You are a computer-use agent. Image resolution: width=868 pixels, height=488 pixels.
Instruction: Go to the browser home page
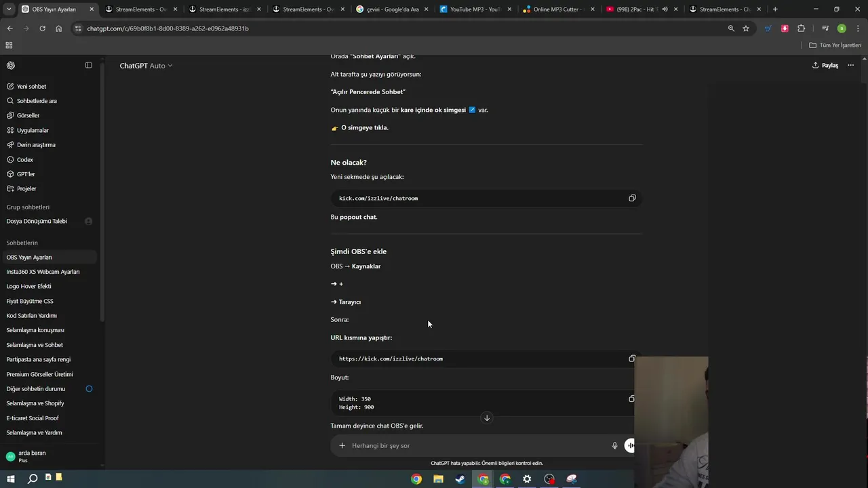tap(59, 28)
